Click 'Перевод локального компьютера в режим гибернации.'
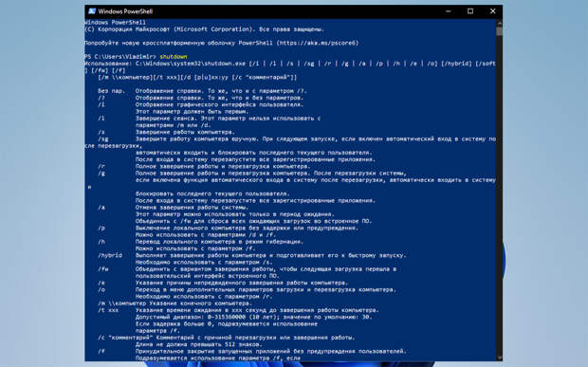Screen dimensions: 588x367 click(x=219, y=242)
